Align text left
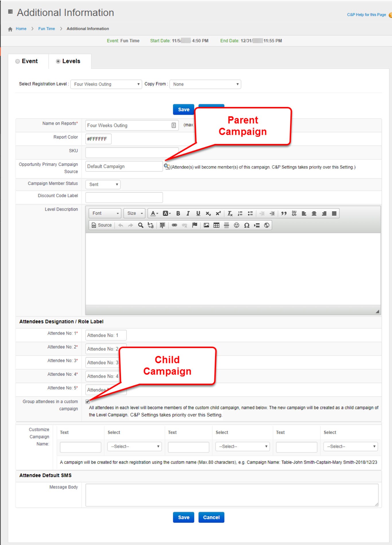 coord(304,213)
